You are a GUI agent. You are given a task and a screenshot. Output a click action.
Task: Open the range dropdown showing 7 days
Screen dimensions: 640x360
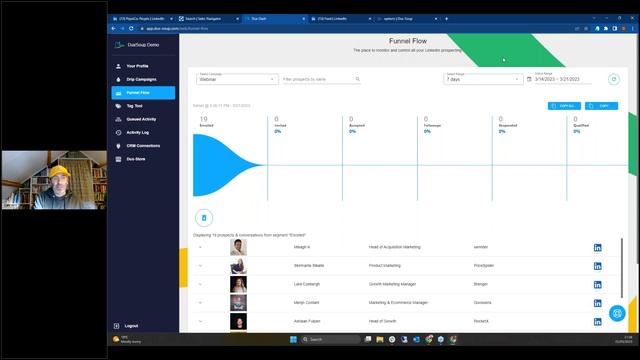(483, 79)
